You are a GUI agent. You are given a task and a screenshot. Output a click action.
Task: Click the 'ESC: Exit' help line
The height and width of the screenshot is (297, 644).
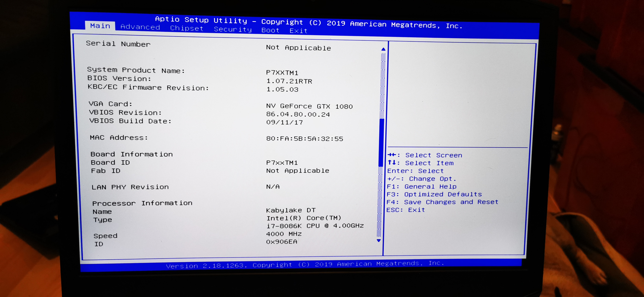click(406, 210)
